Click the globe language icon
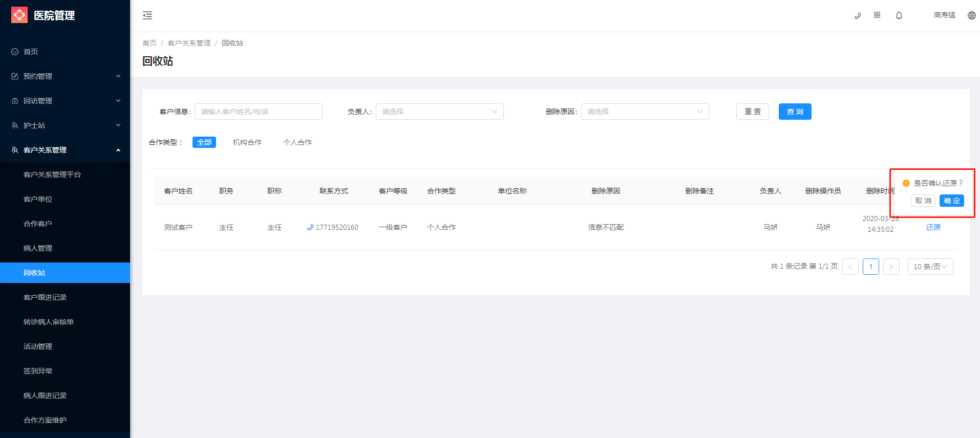This screenshot has height=438, width=980. point(972,15)
